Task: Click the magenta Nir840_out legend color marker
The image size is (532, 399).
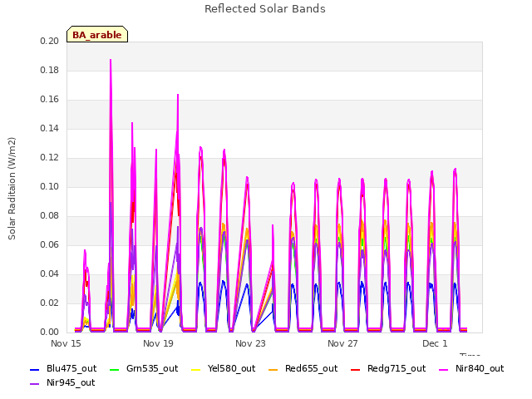Action: (x=444, y=369)
